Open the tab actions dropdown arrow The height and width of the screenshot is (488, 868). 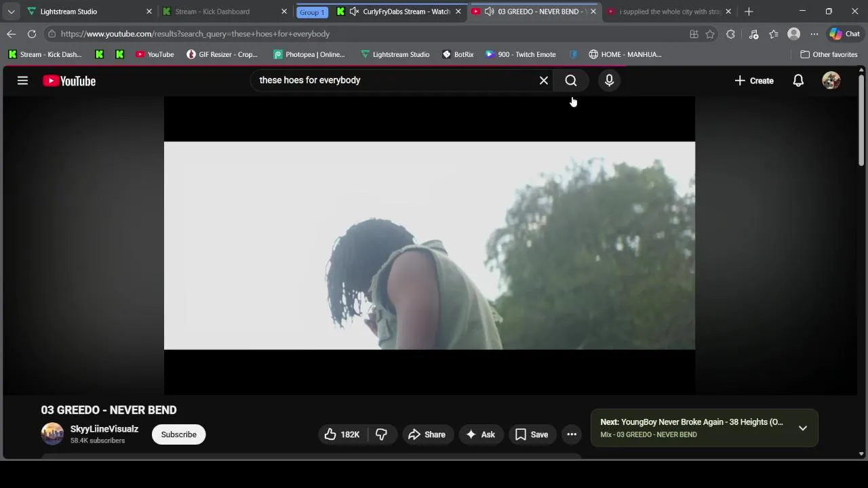[11, 12]
